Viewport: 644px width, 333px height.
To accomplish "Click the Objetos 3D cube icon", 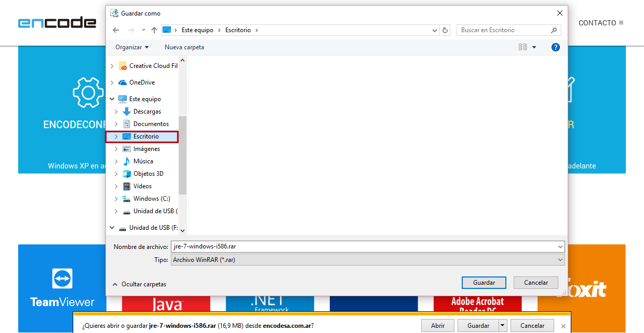I will [x=127, y=174].
